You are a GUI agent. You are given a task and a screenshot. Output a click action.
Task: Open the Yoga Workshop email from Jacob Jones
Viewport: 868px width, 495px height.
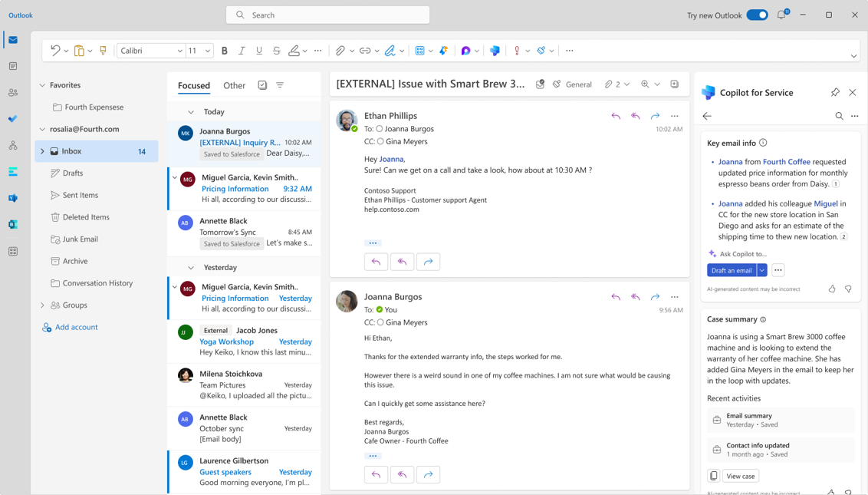[x=244, y=342]
